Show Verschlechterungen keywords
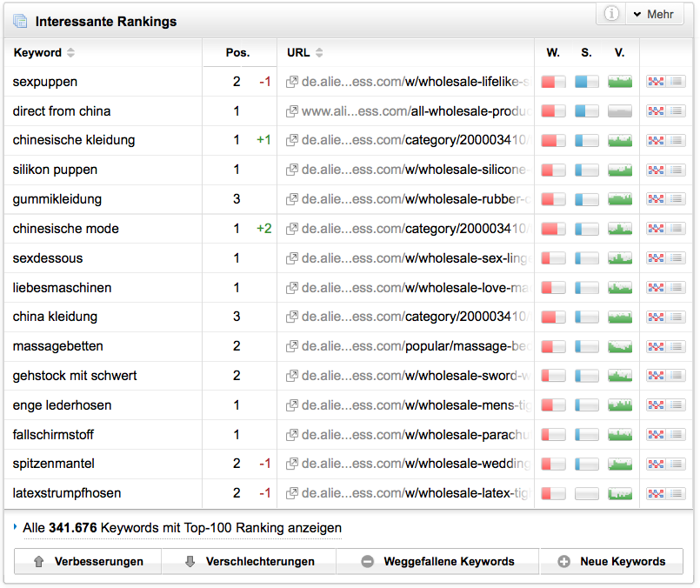The image size is (700, 588). pos(250,562)
